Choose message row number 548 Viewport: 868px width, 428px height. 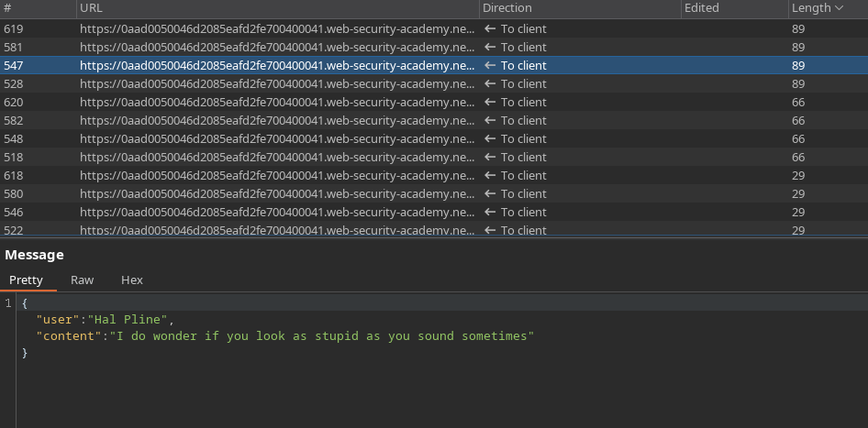(275, 138)
